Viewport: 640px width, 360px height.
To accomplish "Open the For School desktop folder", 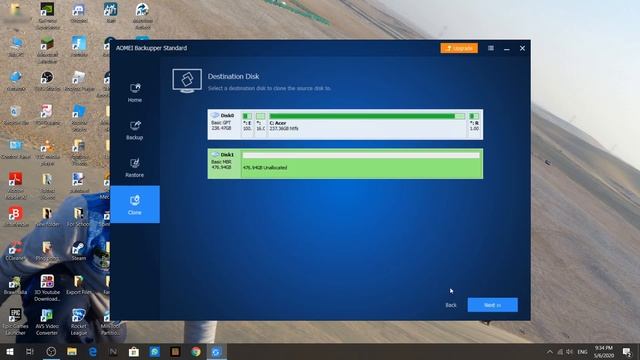I will 78,217.
